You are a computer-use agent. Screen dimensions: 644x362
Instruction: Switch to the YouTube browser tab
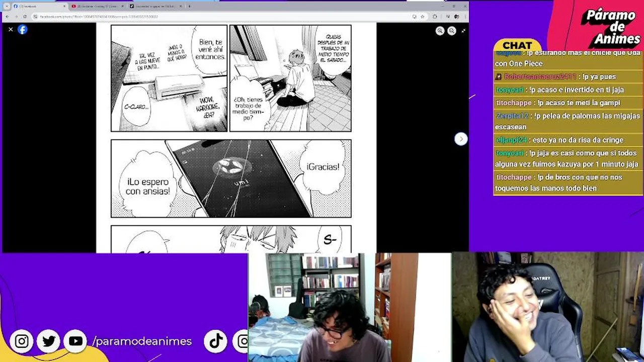(97, 7)
